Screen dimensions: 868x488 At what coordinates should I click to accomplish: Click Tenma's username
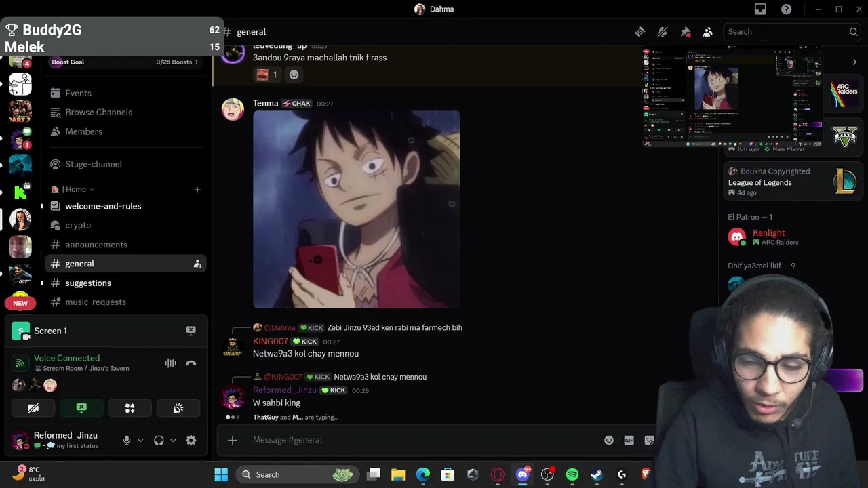click(266, 103)
